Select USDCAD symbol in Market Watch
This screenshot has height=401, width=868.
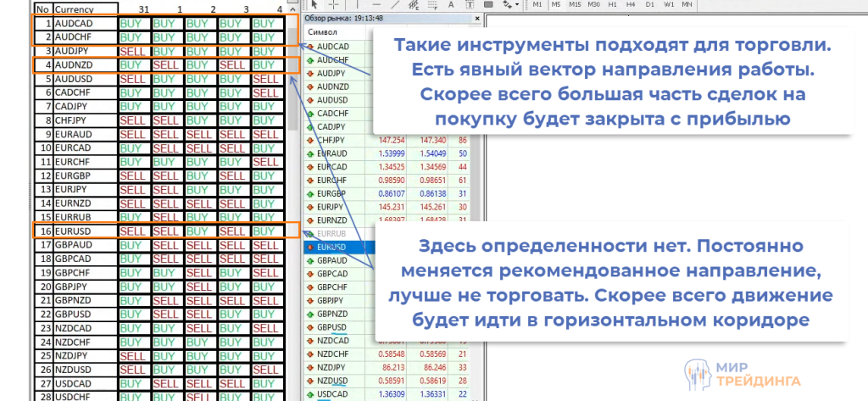[335, 394]
